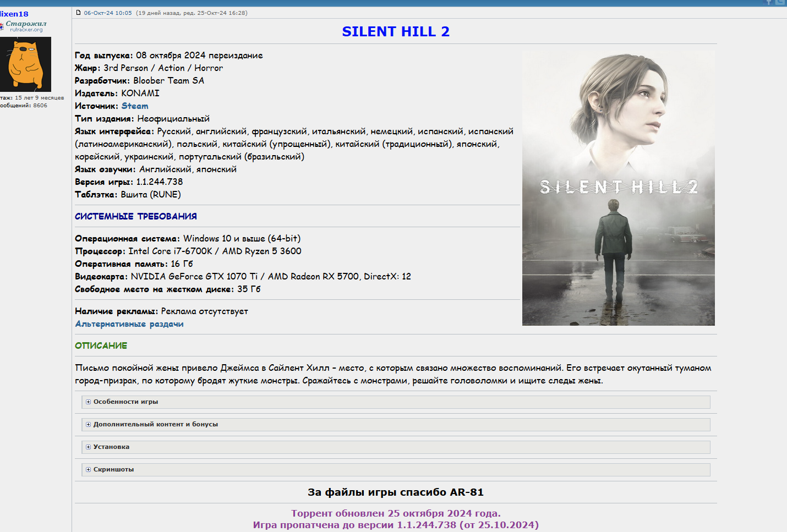Click the "Наличие рекламы: Реклама отсутствует" line

(x=161, y=311)
